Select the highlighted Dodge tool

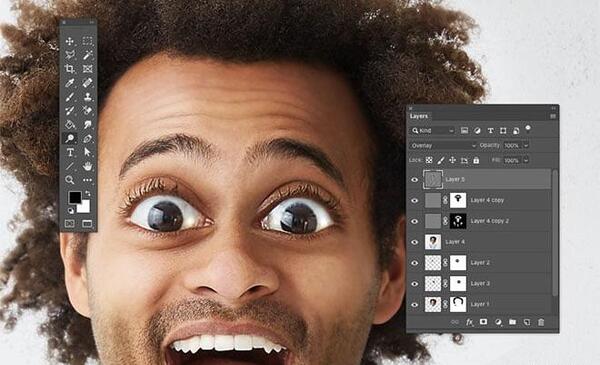click(70, 138)
